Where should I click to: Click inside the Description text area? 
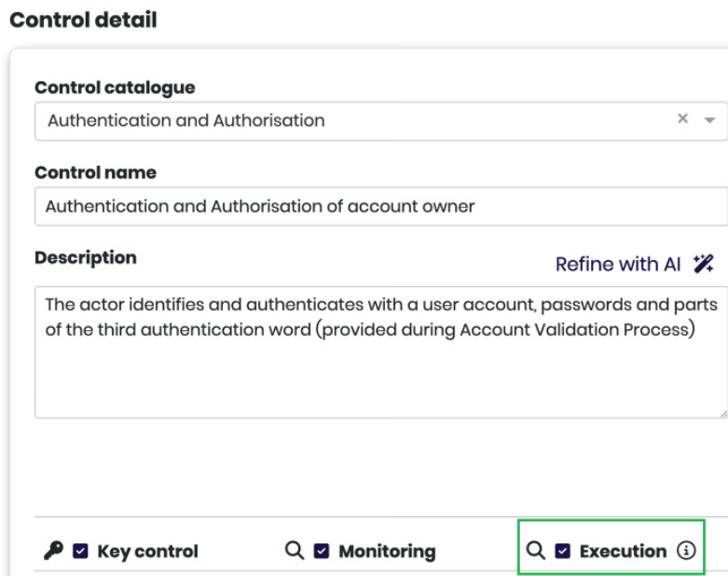coord(381,352)
